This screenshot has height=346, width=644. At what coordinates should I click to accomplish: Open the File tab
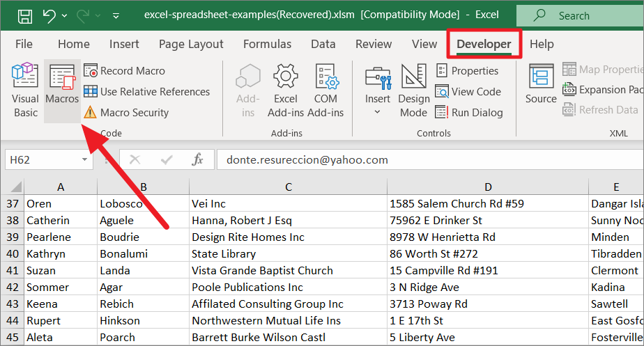(x=24, y=44)
